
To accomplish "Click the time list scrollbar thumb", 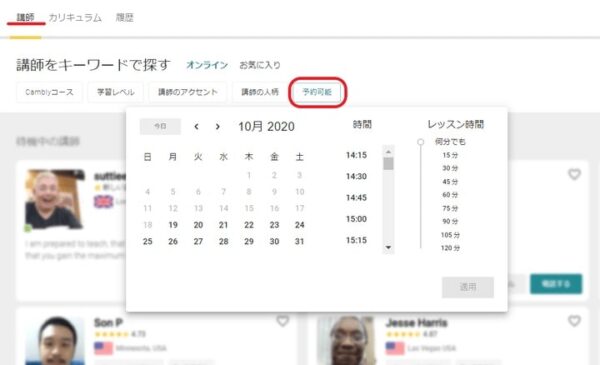I will pos(388,163).
